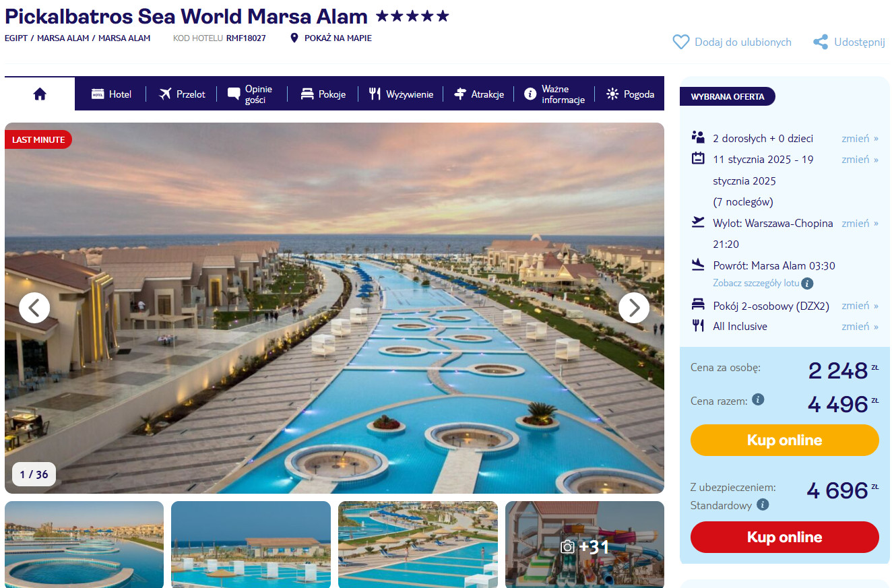
Task: Click the info icon next to Cena razem
Action: pos(758,399)
